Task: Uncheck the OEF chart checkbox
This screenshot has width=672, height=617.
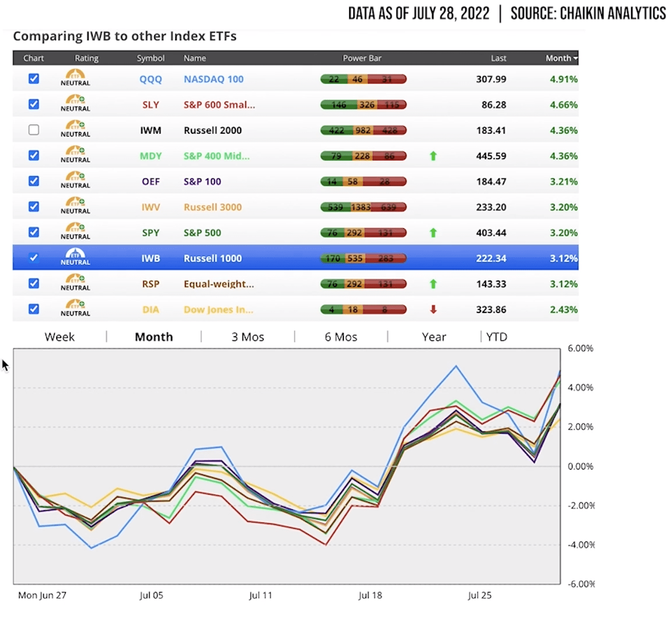Action: click(x=34, y=181)
